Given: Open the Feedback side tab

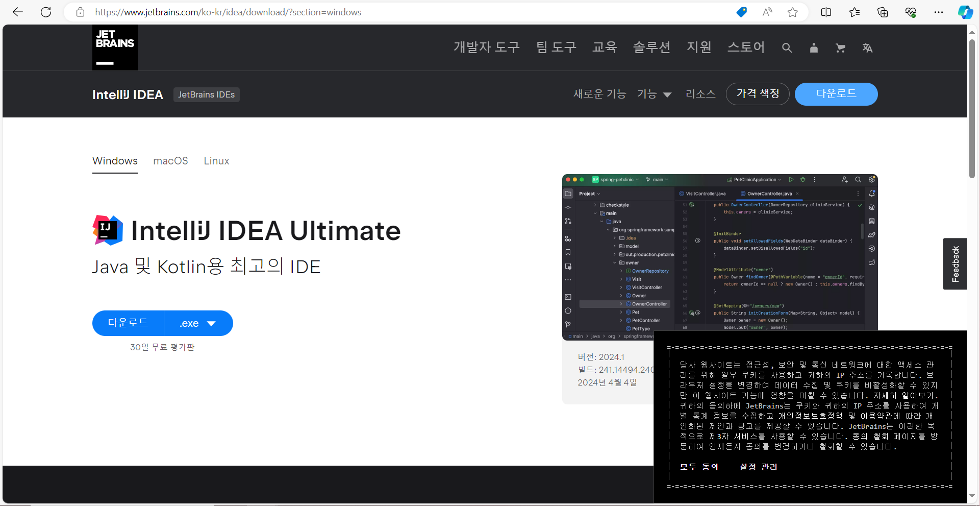Looking at the screenshot, I should [955, 264].
